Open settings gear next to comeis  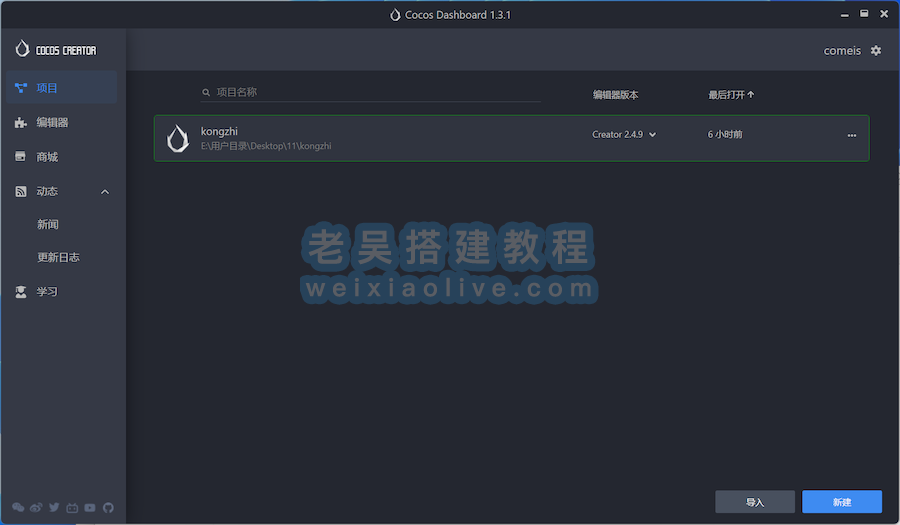876,51
